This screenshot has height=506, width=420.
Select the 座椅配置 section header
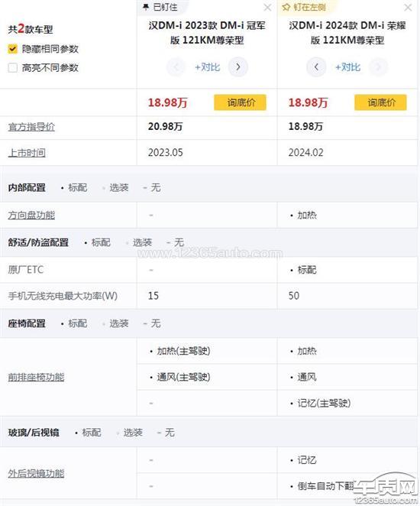tap(27, 323)
